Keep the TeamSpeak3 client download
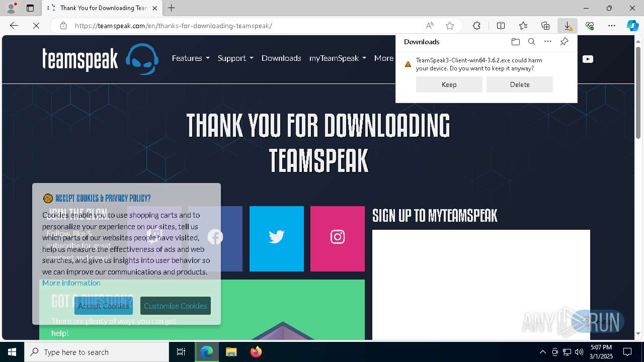Image resolution: width=644 pixels, height=362 pixels. coord(449,84)
